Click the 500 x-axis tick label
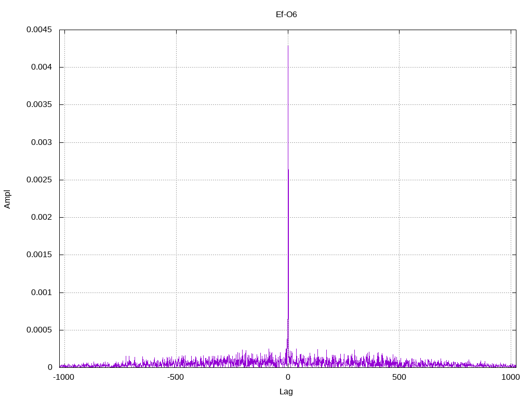Image resolution: width=532 pixels, height=399 pixels. tap(399, 377)
